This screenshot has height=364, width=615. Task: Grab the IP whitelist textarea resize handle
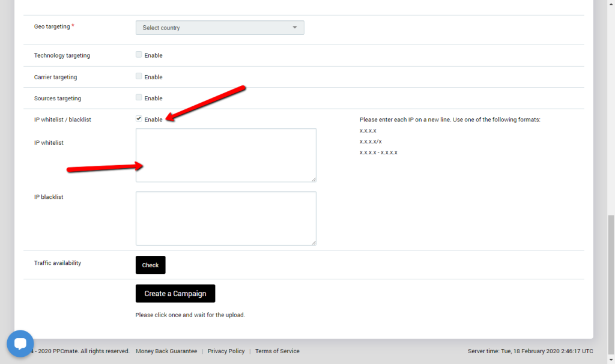(313, 178)
